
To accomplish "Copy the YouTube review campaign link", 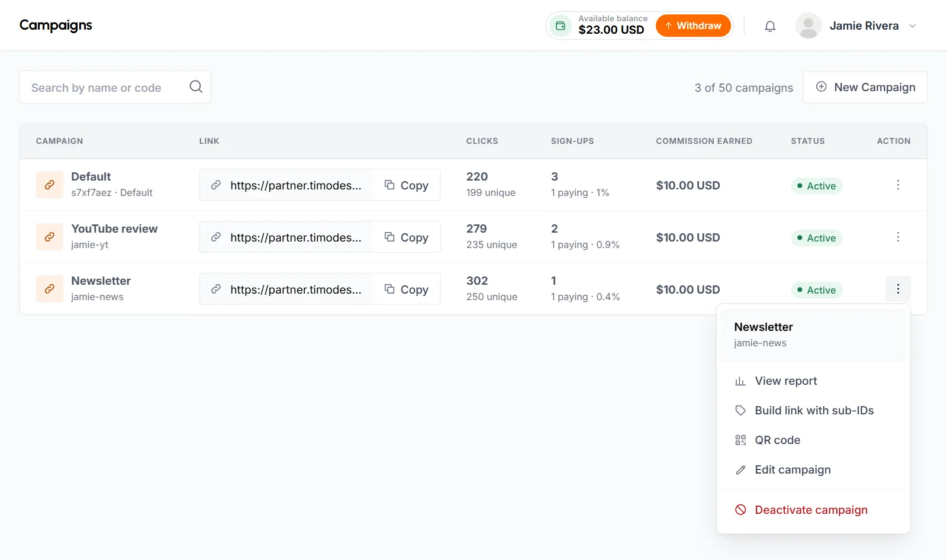I will pos(406,237).
